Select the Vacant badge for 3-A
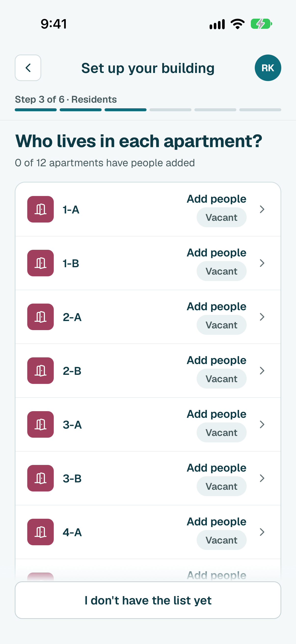The width and height of the screenshot is (296, 644). pyautogui.click(x=221, y=432)
